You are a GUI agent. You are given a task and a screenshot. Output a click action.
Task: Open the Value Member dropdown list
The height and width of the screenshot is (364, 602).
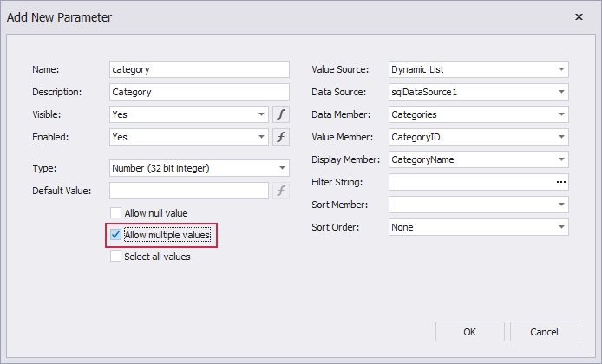click(x=561, y=137)
